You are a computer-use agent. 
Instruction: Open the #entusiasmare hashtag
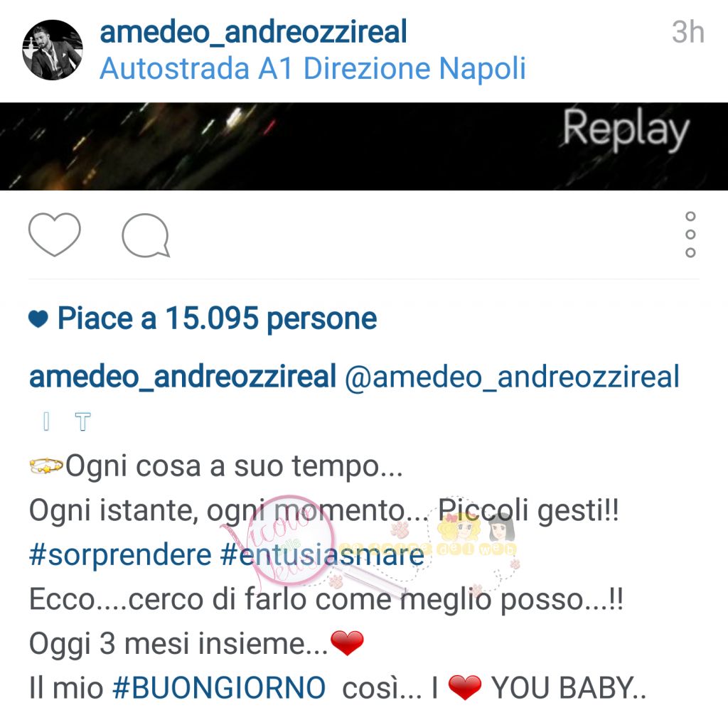click(x=322, y=555)
